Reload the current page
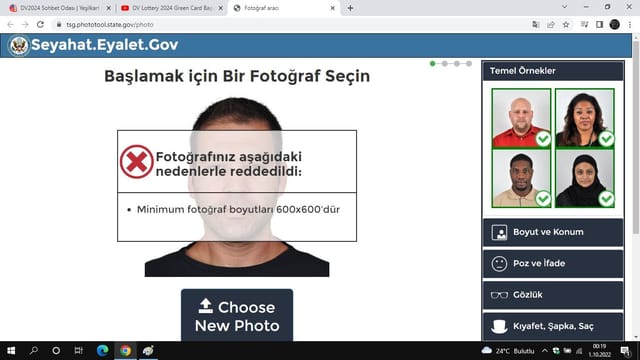640x360 pixels. pos(40,24)
